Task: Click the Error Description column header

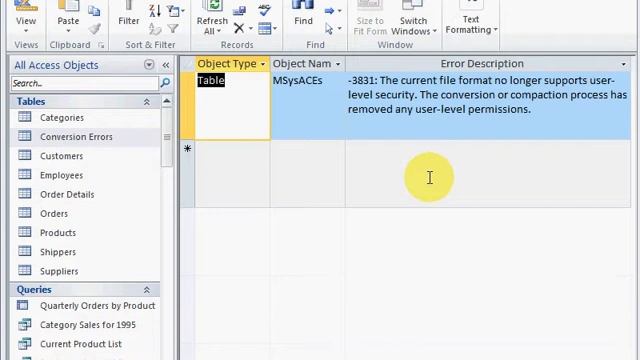Action: coord(482,64)
